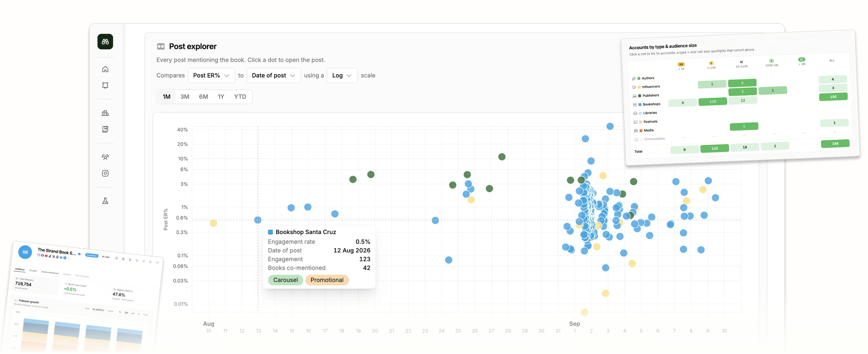The image size is (868, 354).
Task: Open the saved books bookmark sidebar icon
Action: point(105,129)
